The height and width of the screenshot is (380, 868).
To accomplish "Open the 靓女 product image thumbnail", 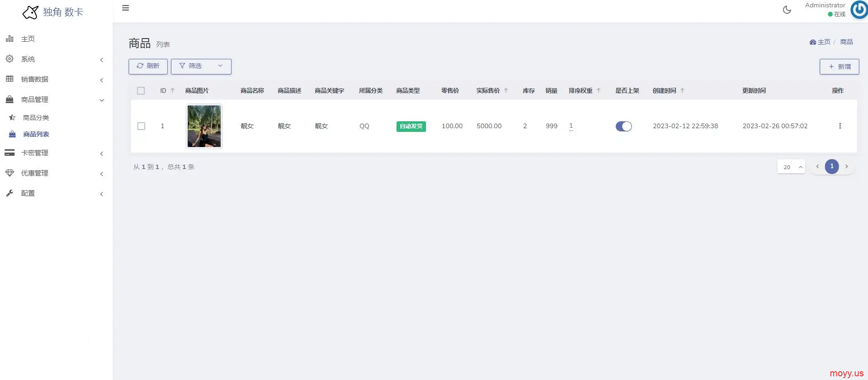I will (x=204, y=126).
